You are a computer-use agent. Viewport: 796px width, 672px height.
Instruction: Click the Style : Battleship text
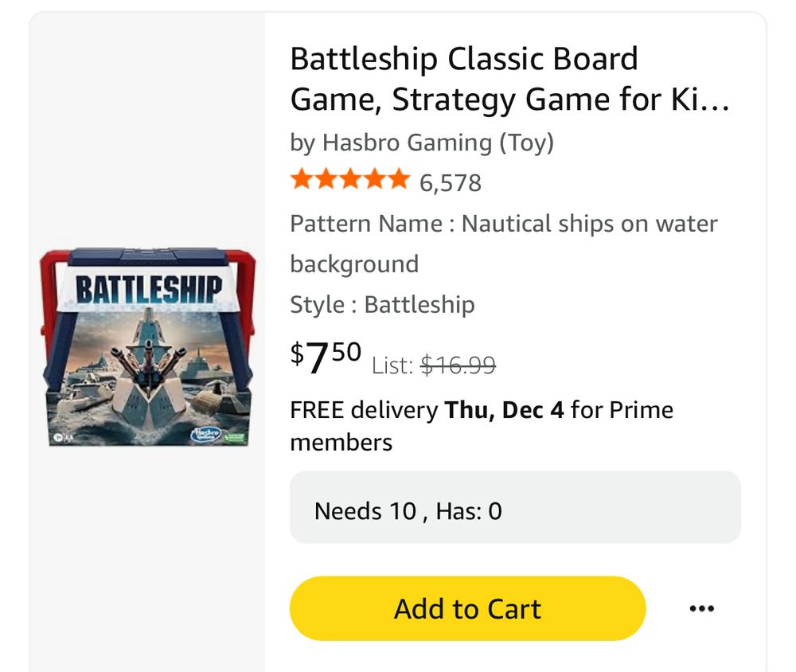[382, 305]
